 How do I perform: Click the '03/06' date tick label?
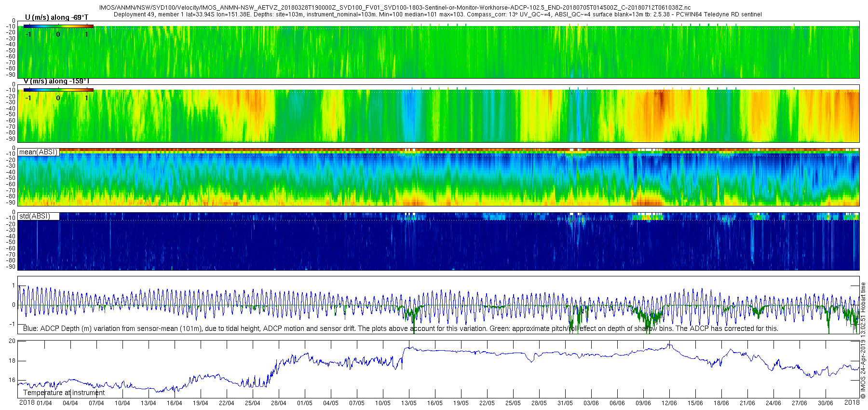click(591, 403)
